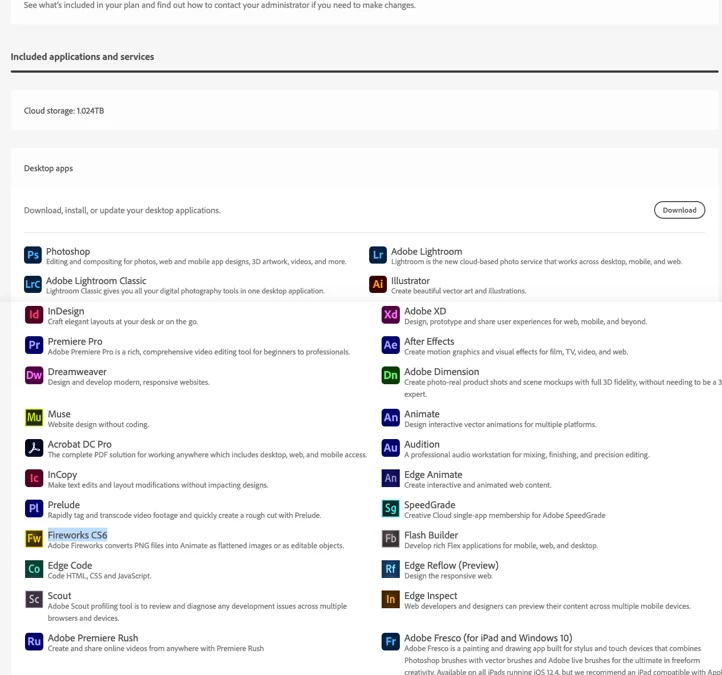722x675 pixels.
Task: Click the Prelude Pl icon
Action: 34,509
